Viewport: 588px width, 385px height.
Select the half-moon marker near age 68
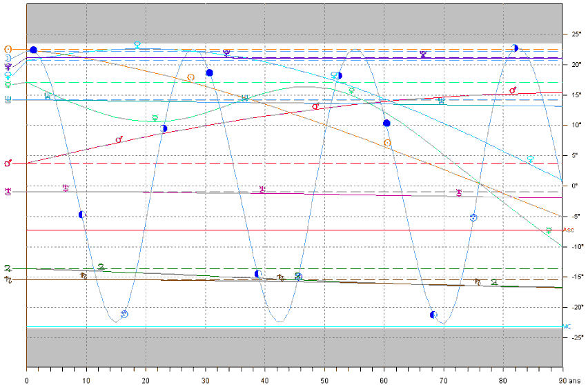coord(433,315)
